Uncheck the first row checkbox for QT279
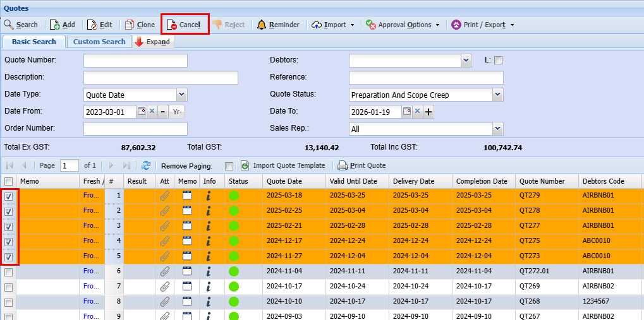This screenshot has width=644, height=320. (x=9, y=196)
